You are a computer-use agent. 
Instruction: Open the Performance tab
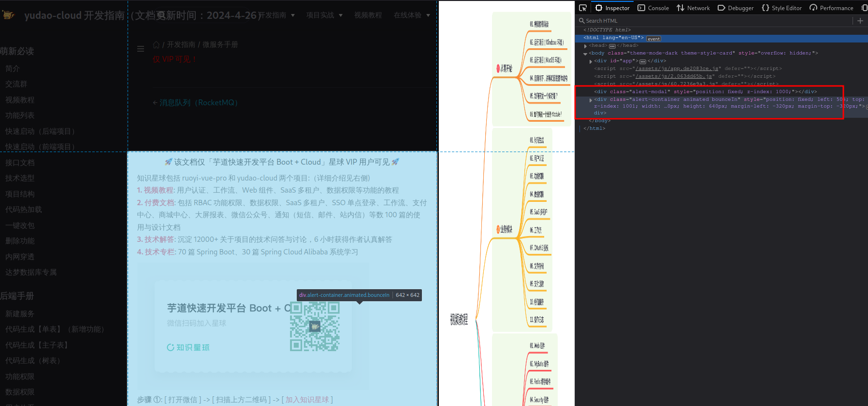[x=831, y=8]
